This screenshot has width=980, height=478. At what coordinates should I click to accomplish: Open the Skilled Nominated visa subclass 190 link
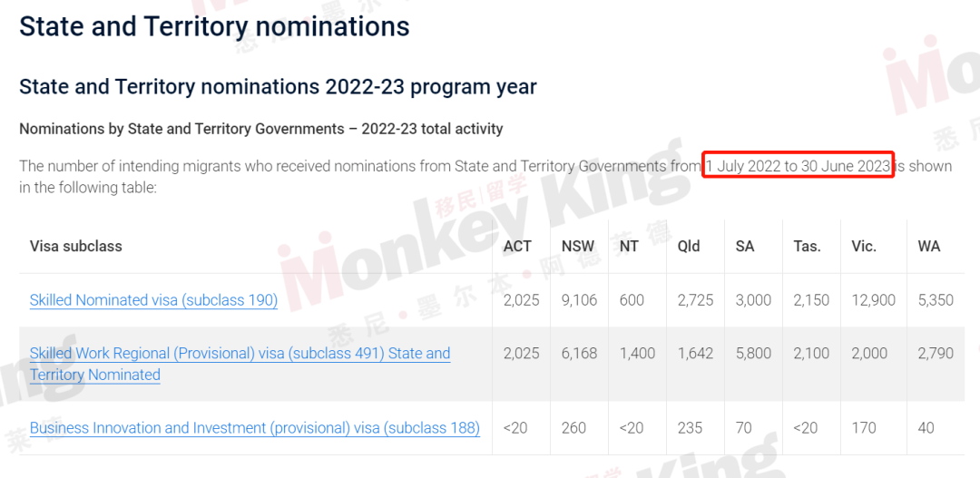153,300
